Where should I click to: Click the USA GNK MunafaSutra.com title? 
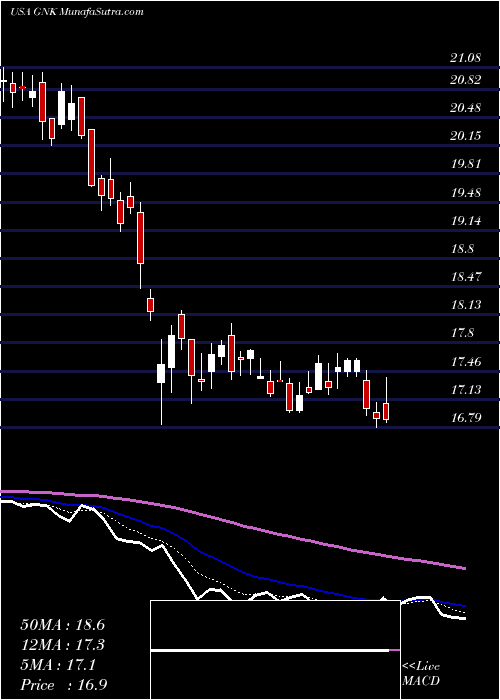(76, 12)
